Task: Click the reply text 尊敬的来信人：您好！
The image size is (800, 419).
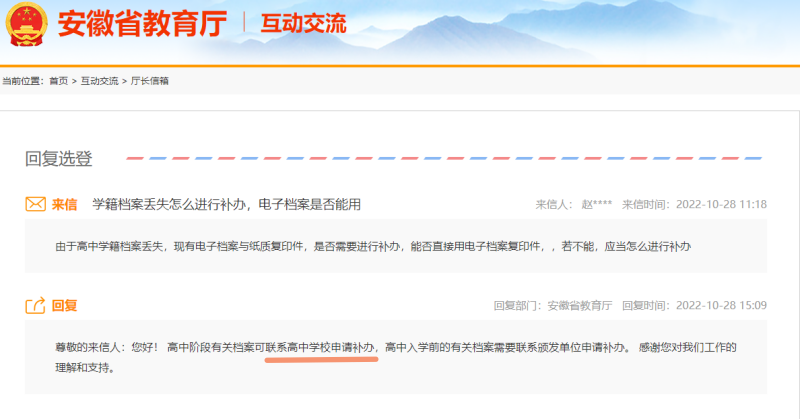Action: click(x=107, y=348)
